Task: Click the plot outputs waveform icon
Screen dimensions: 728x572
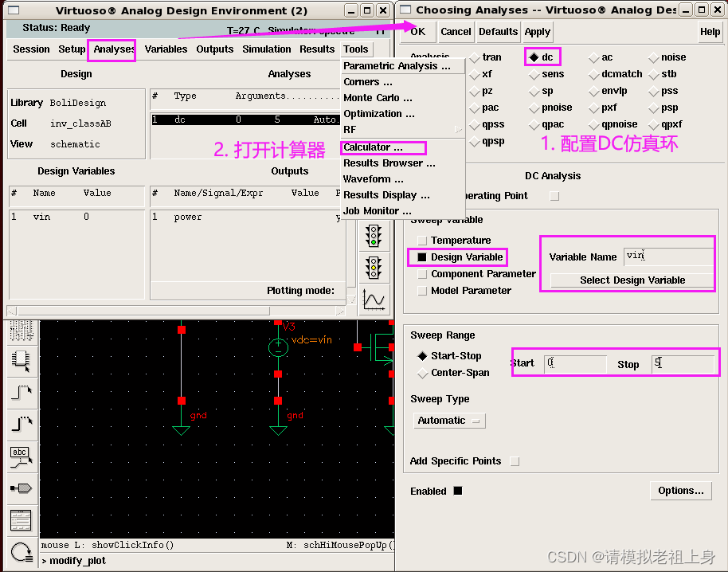Action: pos(374,299)
